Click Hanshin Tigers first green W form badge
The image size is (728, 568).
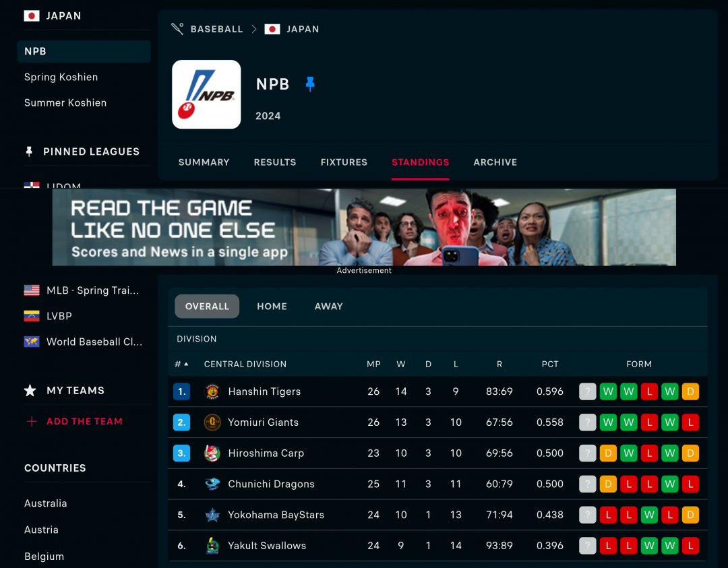pos(608,391)
